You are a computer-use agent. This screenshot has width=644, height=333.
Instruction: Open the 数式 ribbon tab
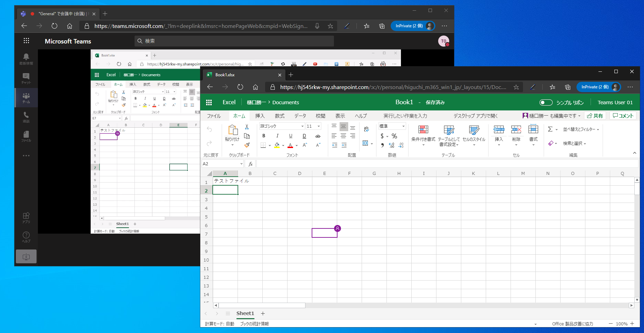coord(280,116)
